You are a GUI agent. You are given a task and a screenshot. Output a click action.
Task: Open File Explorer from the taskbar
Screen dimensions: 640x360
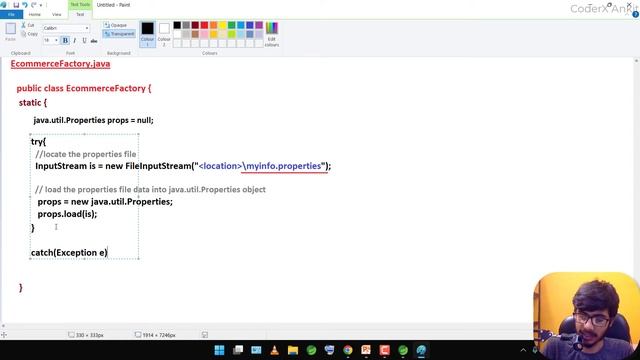293,350
